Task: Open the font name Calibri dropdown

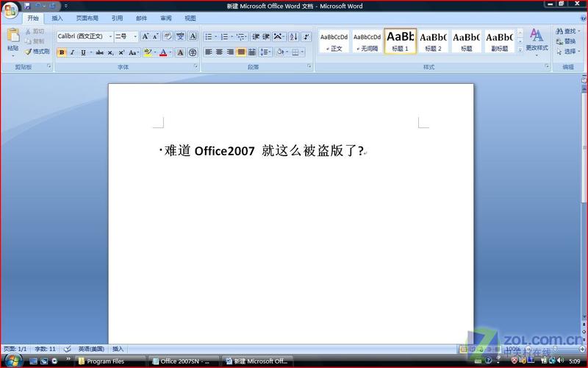Action: [x=110, y=36]
